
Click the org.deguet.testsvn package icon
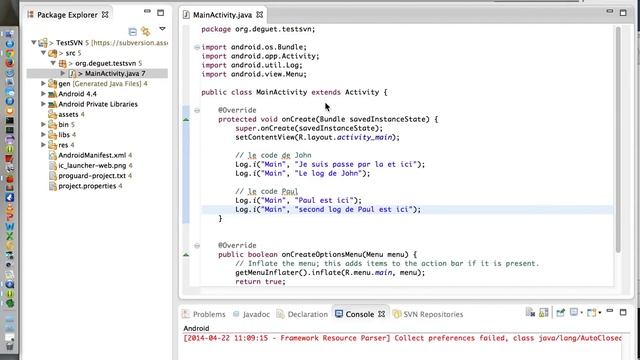coord(62,63)
